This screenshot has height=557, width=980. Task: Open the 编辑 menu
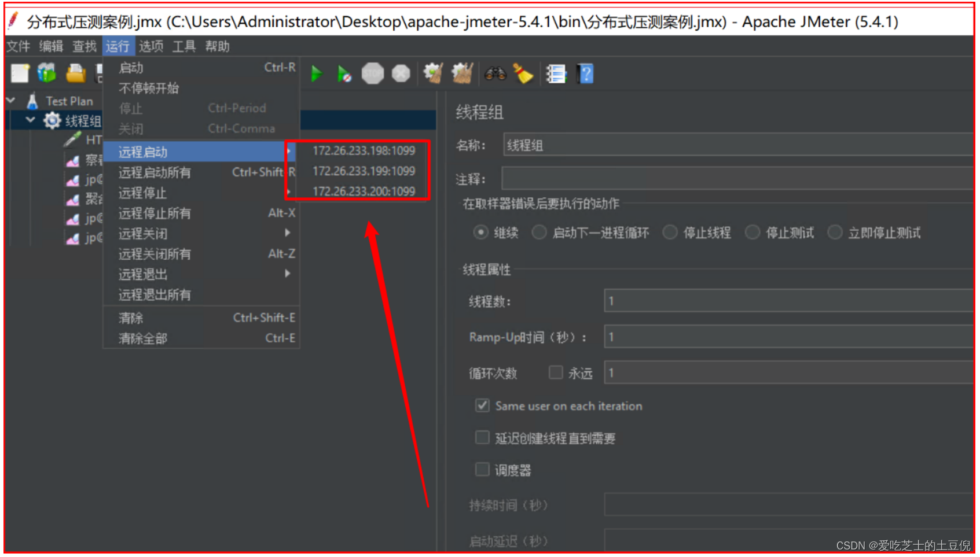coord(51,46)
